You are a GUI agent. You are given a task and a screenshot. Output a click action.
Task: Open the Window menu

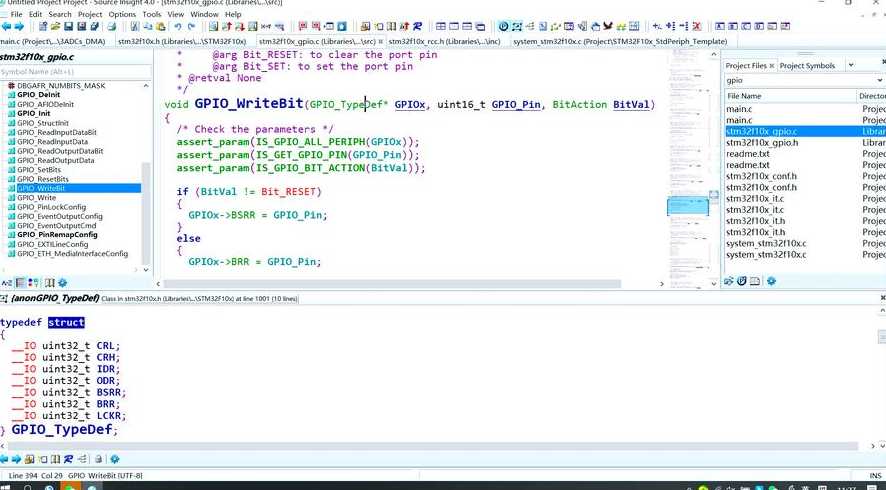click(204, 14)
